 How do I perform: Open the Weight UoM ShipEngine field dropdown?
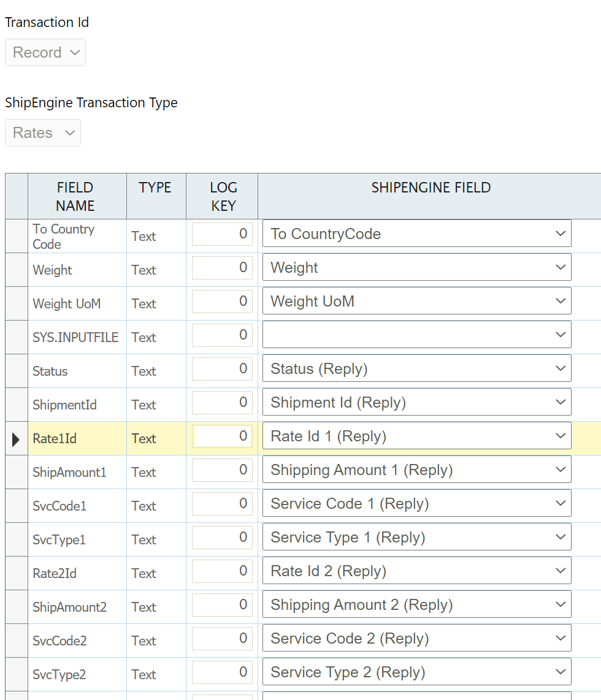pyautogui.click(x=416, y=301)
